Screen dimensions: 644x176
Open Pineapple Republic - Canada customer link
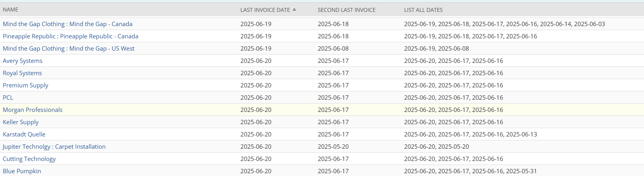coord(70,36)
